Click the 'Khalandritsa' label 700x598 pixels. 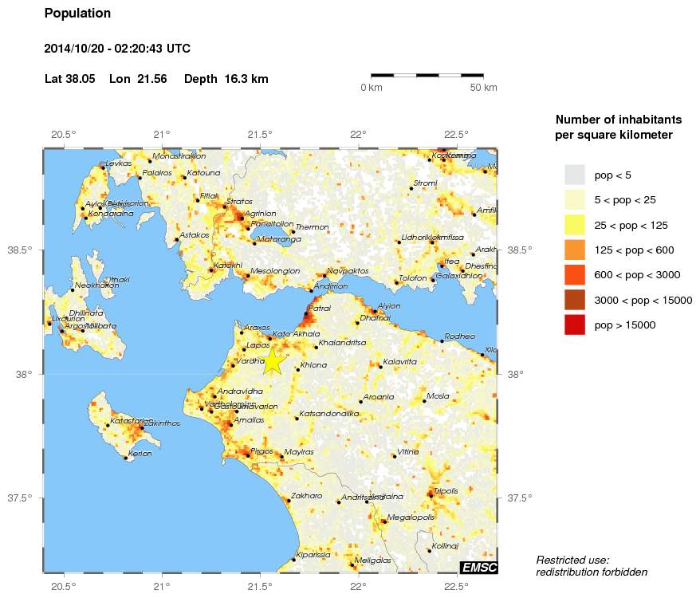pos(342,343)
